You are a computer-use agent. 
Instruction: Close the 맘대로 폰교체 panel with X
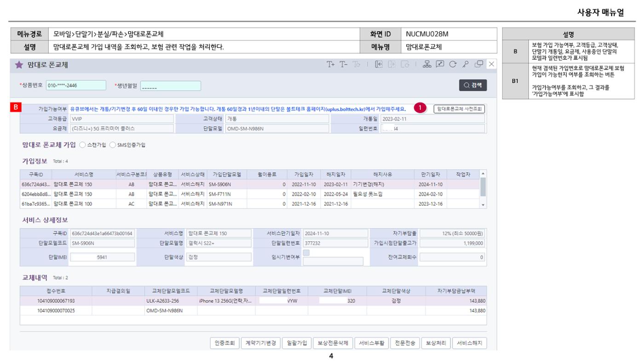click(491, 64)
